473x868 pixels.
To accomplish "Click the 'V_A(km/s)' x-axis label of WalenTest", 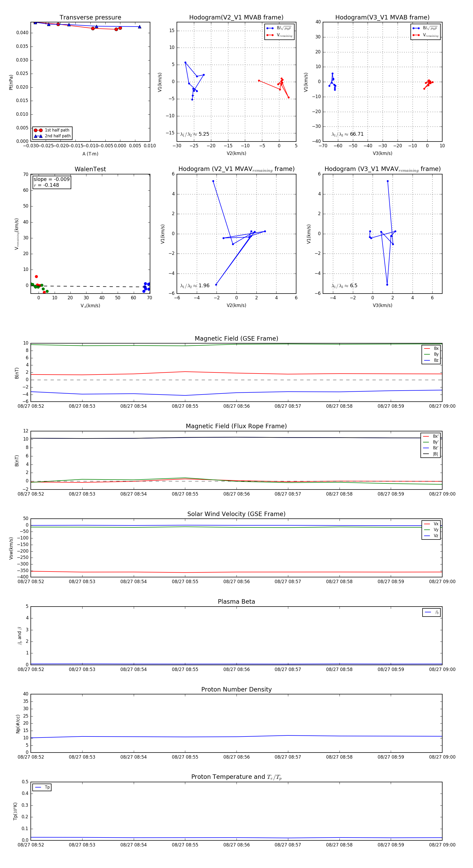I will tap(90, 306).
